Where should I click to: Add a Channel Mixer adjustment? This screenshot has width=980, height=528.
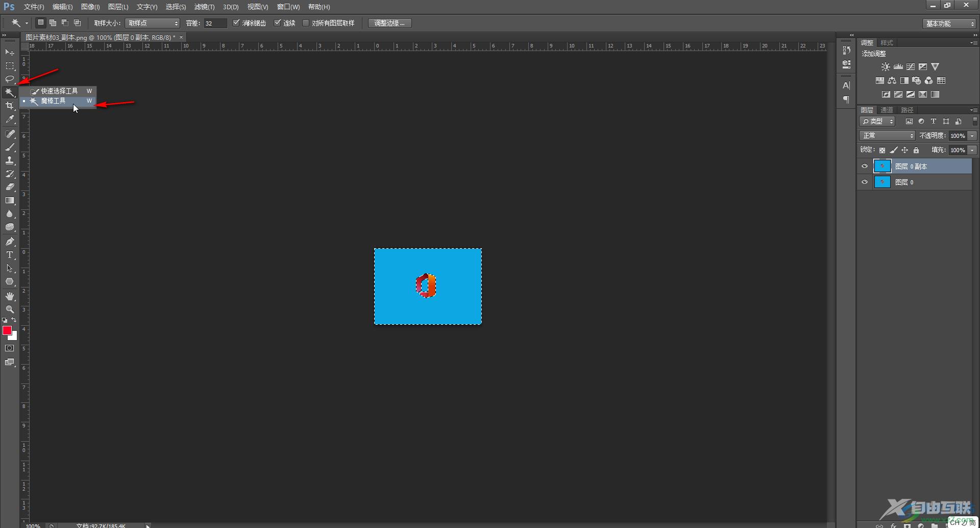[929, 81]
